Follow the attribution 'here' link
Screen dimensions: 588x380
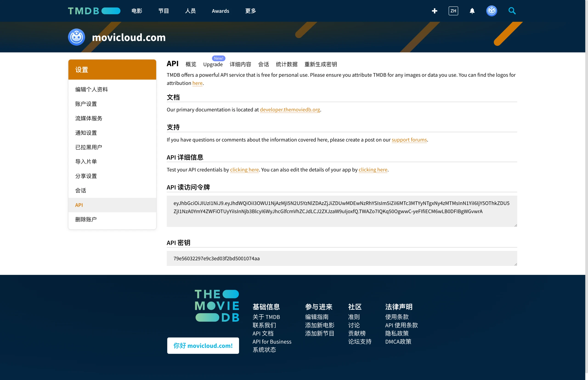pos(197,83)
